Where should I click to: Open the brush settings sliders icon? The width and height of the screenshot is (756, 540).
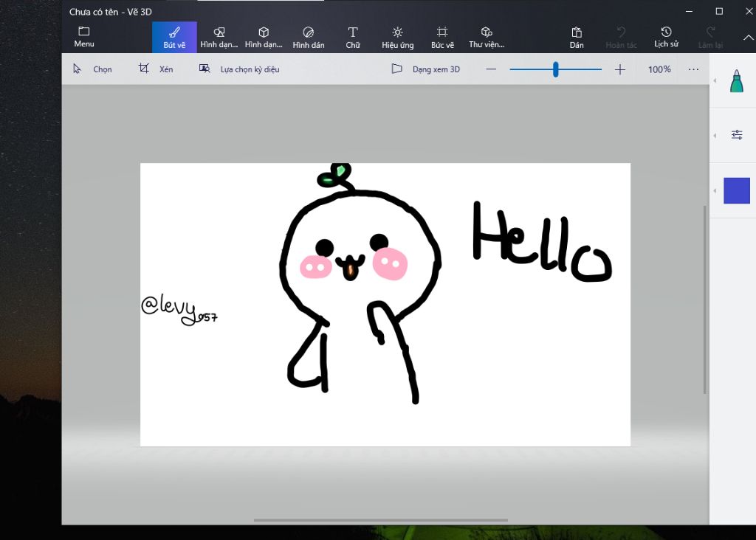click(737, 135)
